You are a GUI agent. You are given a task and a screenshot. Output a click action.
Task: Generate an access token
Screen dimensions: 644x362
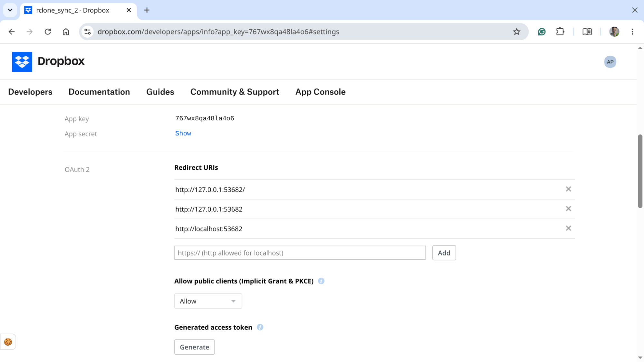(194, 347)
